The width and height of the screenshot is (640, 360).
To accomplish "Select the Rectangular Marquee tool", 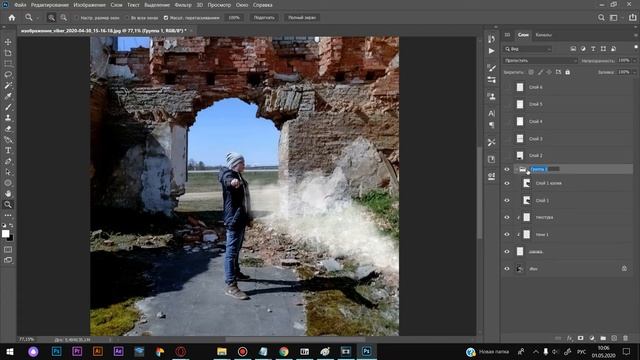I will 8,64.
